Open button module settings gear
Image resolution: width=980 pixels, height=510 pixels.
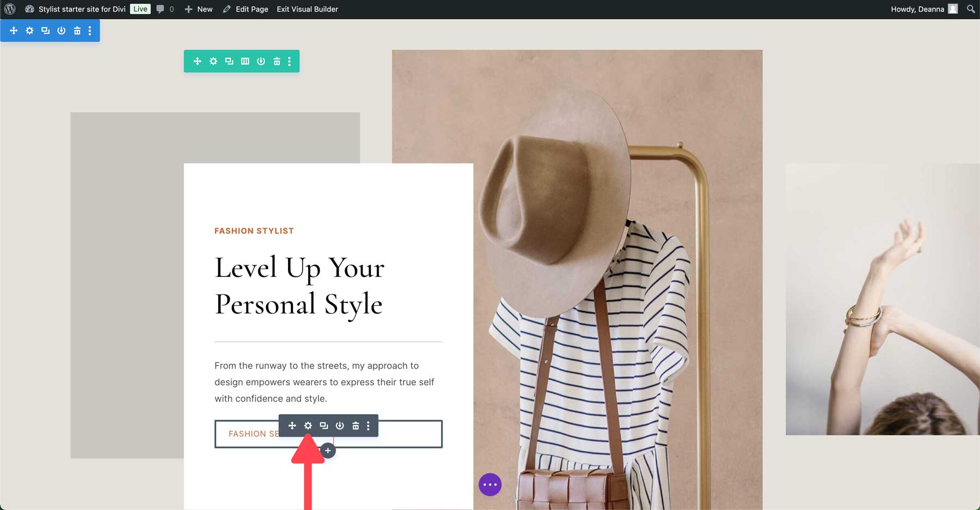pyautogui.click(x=308, y=426)
